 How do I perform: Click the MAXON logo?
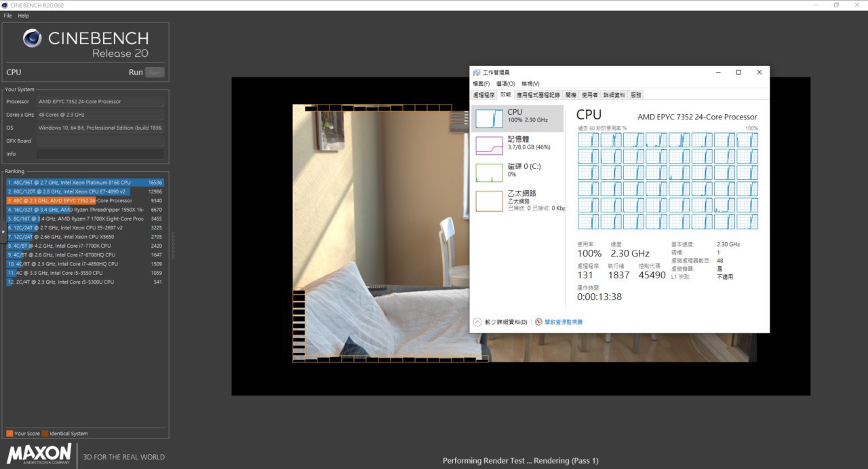[x=39, y=454]
